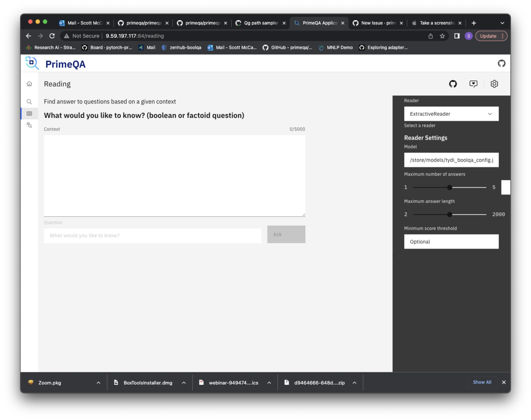Open GitHub icon in the PrimeQA header
531x420 pixels.
(x=501, y=64)
